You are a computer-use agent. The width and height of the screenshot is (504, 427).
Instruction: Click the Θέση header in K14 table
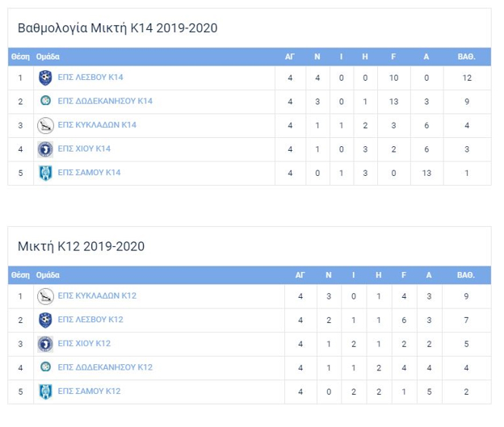20,57
